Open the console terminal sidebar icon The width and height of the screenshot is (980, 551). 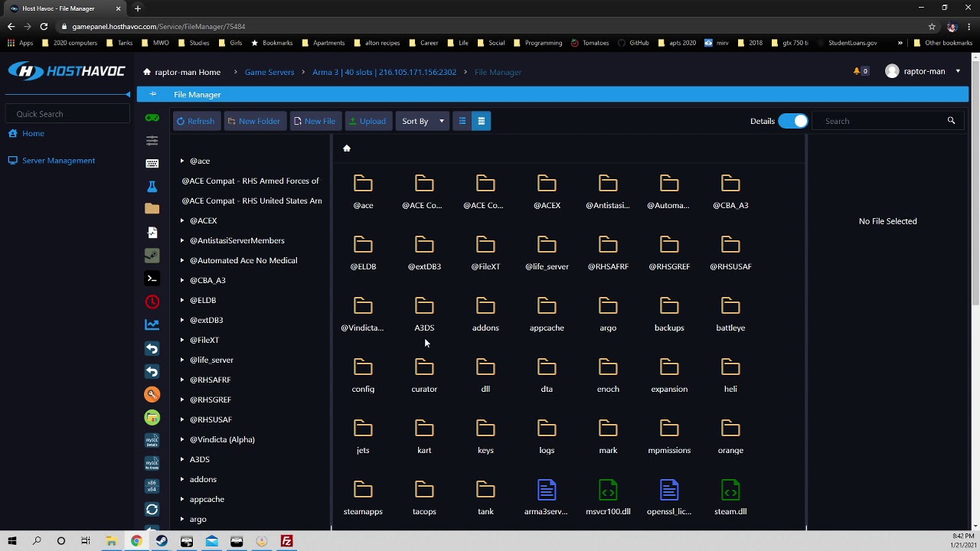pyautogui.click(x=152, y=279)
